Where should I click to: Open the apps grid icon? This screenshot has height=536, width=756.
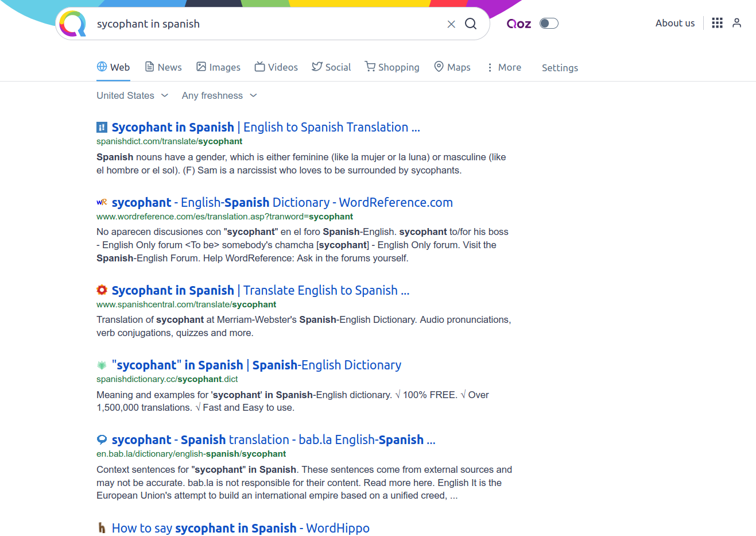[x=717, y=23]
